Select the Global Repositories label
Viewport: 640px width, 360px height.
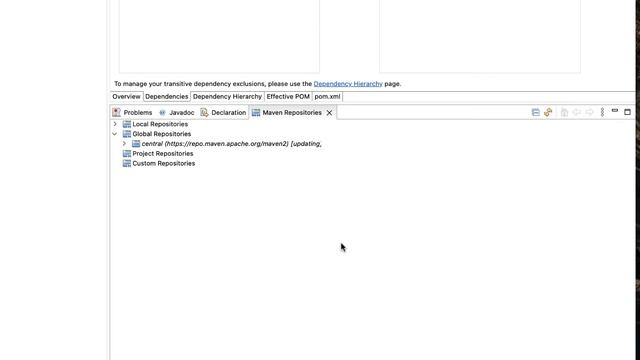[x=162, y=134]
